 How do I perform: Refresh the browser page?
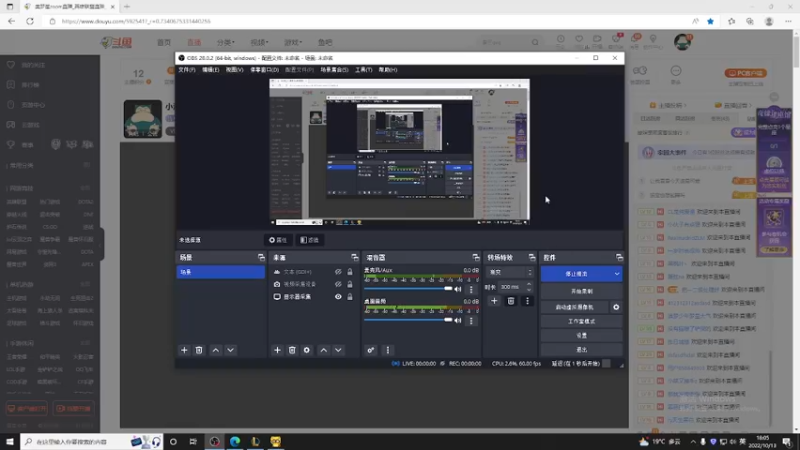pos(30,21)
